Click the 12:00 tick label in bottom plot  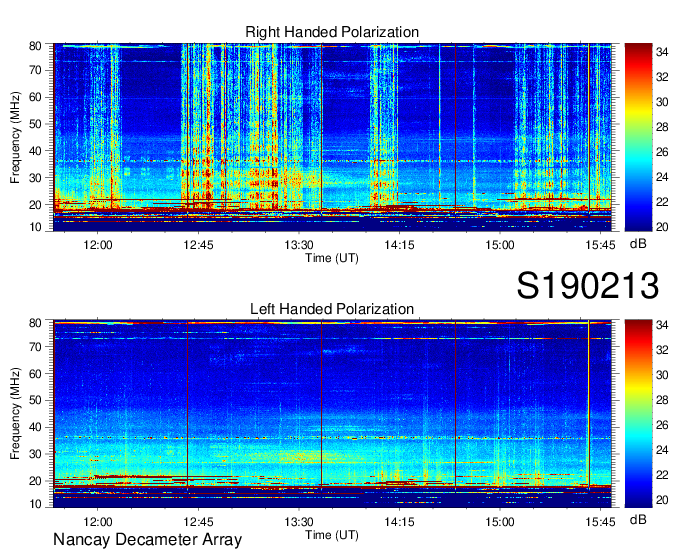point(98,522)
